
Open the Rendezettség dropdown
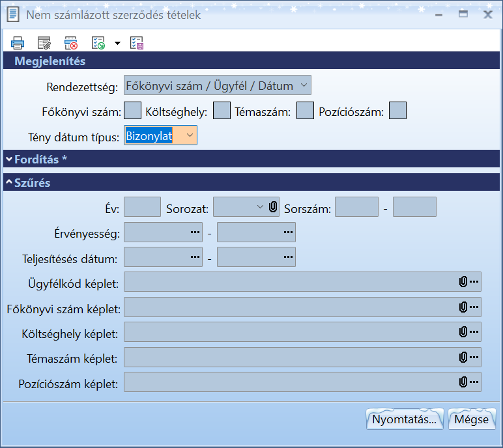point(217,86)
